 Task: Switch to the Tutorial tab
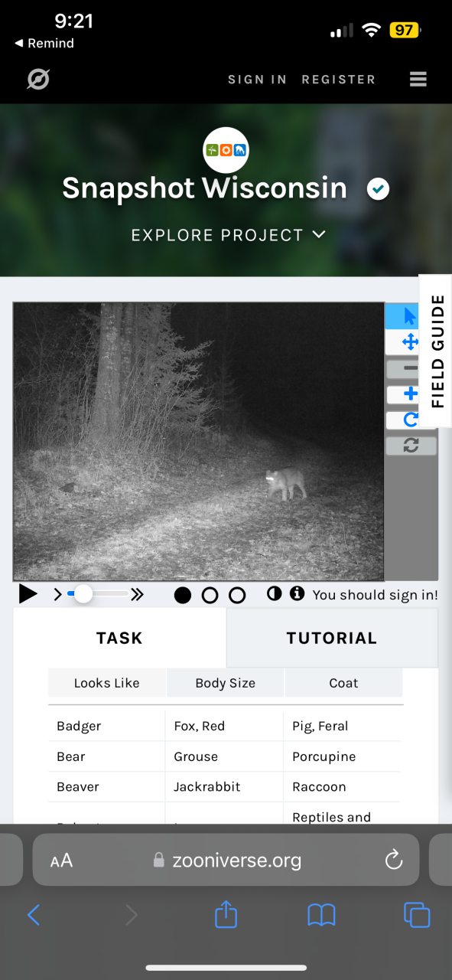point(331,638)
